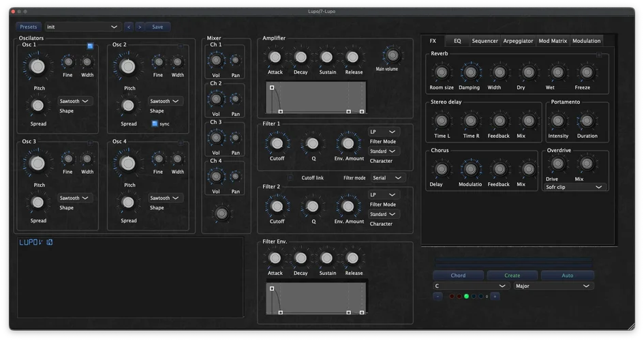644x341 pixels.
Task: Open the C root note dropdown
Action: (471, 286)
